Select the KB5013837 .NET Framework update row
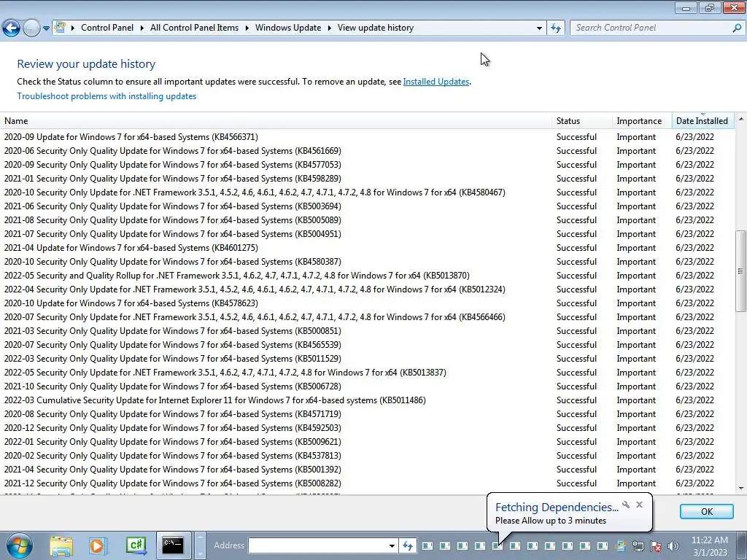747x560 pixels. (x=367, y=373)
